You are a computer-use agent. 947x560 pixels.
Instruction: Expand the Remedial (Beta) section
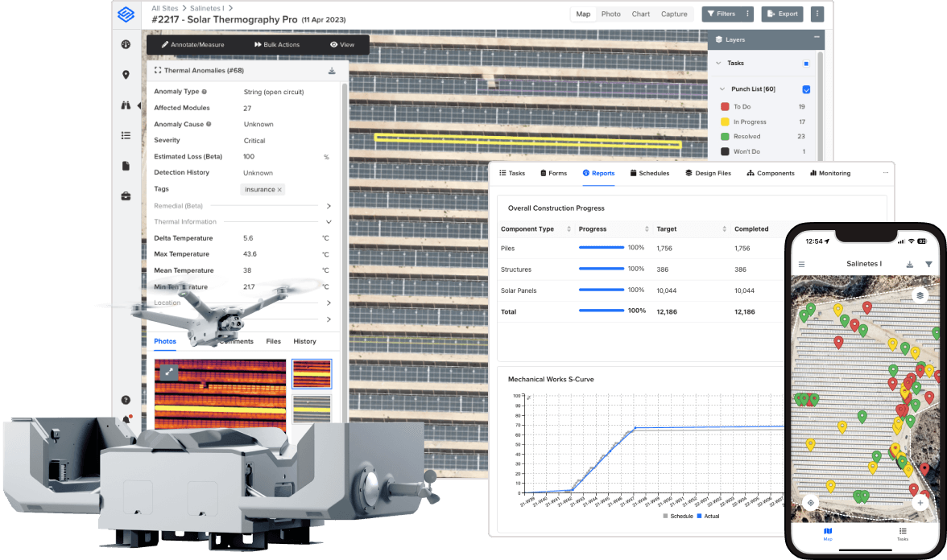tap(329, 206)
